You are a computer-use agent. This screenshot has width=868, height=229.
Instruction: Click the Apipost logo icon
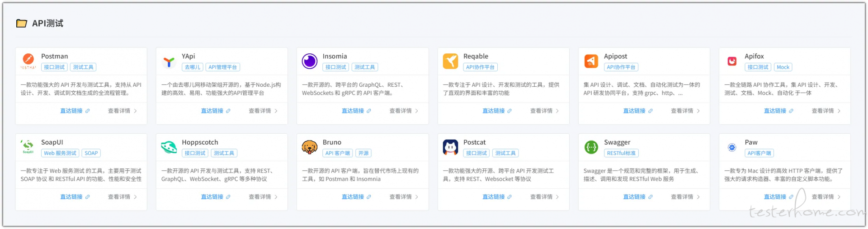click(591, 61)
